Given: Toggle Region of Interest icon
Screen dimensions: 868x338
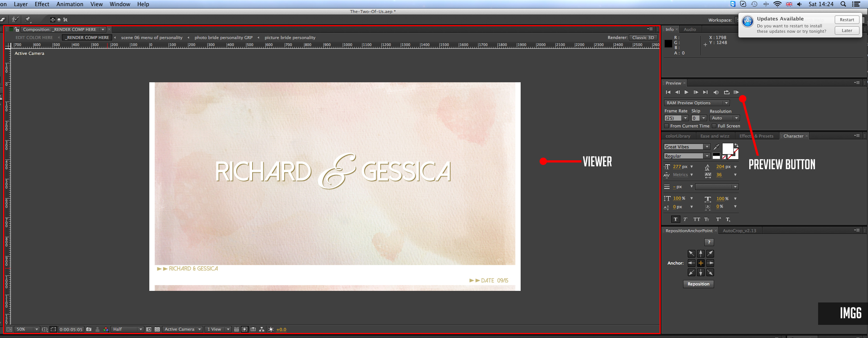Looking at the screenshot, I should pos(149,330).
